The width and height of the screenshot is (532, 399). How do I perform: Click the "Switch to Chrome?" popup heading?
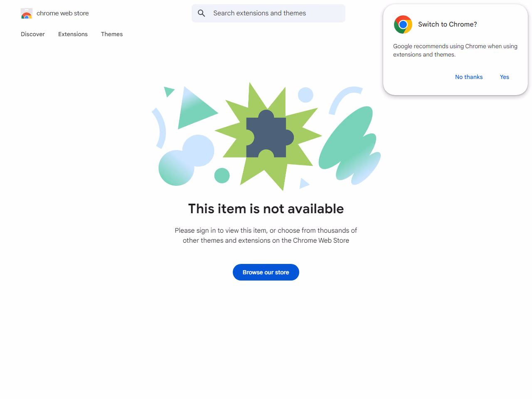click(x=448, y=25)
